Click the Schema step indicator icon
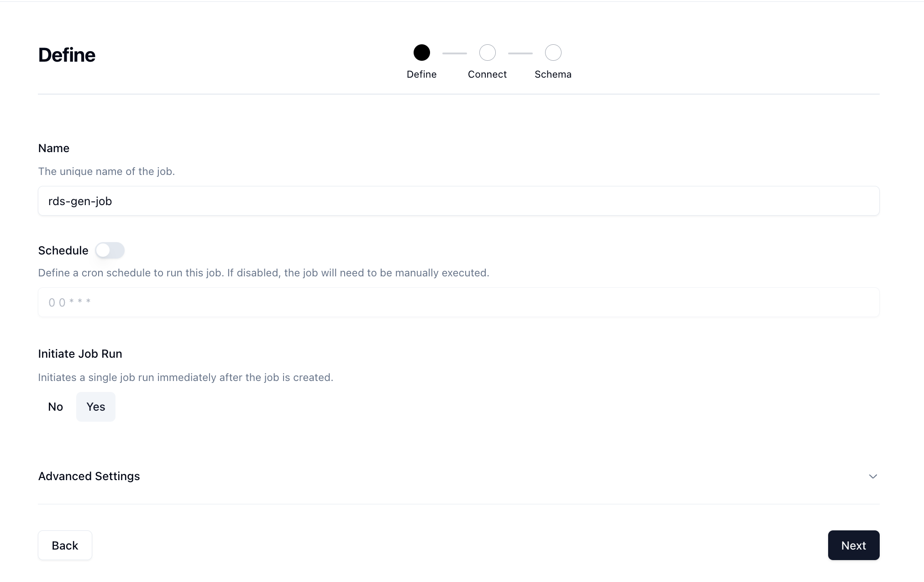Screen dimensions: 924x582 click(x=553, y=52)
